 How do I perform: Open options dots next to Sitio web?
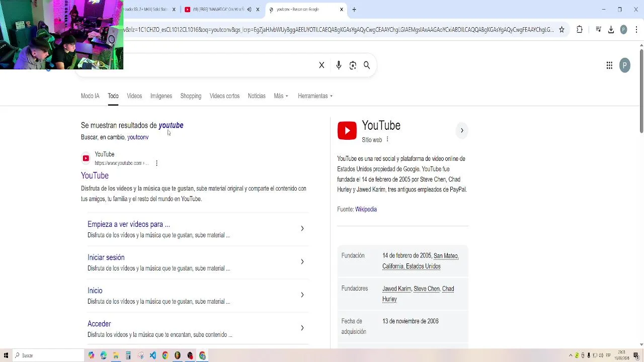[x=387, y=139]
